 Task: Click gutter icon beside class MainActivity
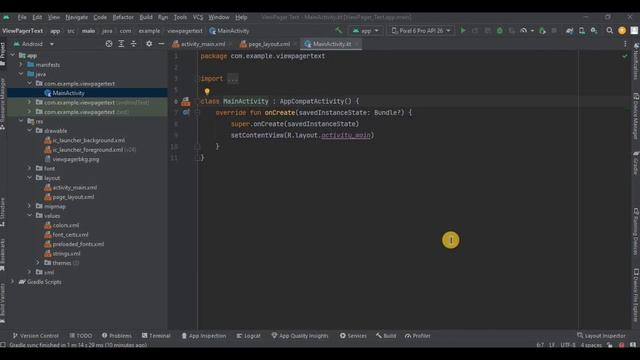point(186,101)
